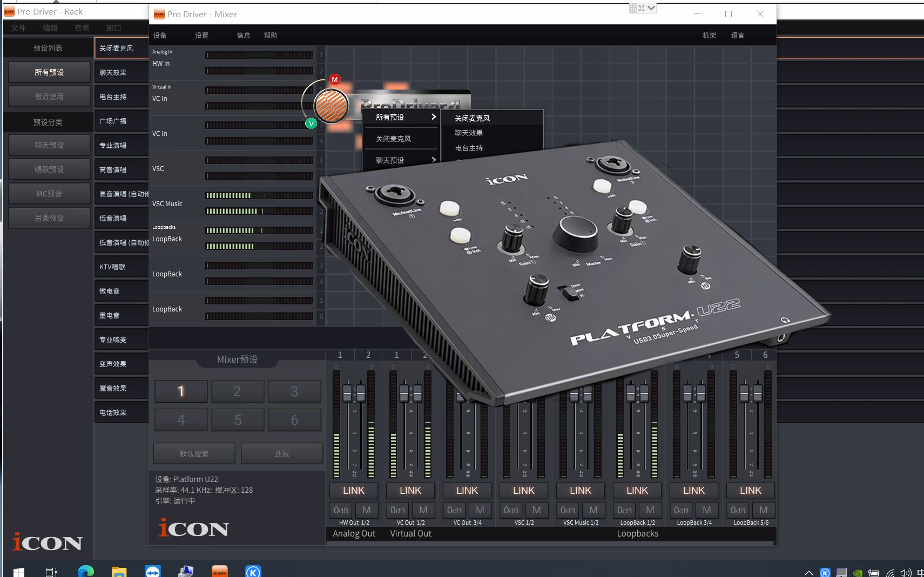Screen dimensions: 924x577
Task: Click the 还原 button
Action: tap(282, 453)
